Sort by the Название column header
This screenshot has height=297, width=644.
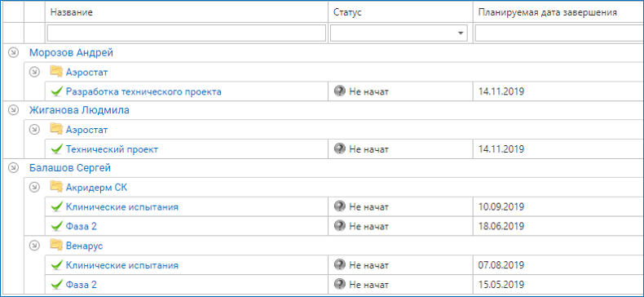72,12
